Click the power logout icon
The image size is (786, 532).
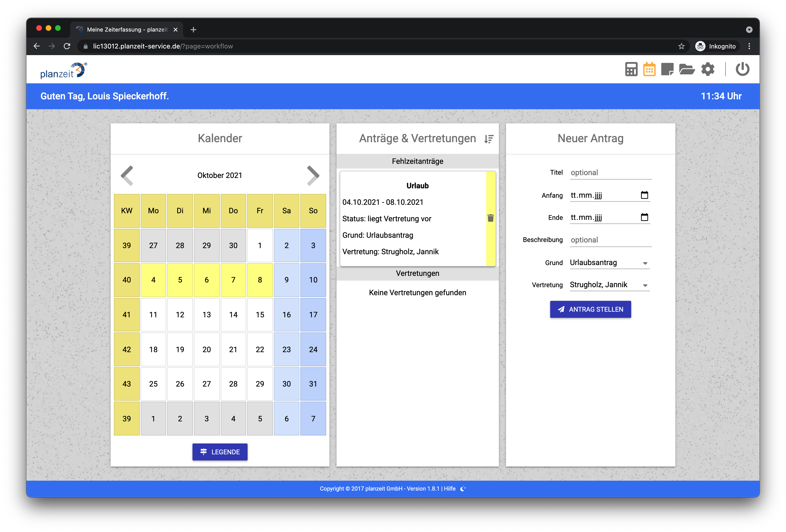pyautogui.click(x=742, y=69)
